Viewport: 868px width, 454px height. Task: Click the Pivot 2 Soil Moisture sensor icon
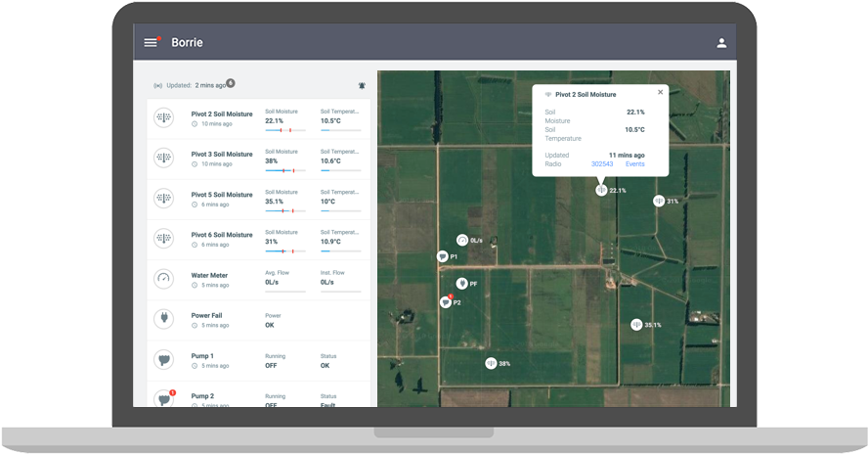click(x=164, y=117)
